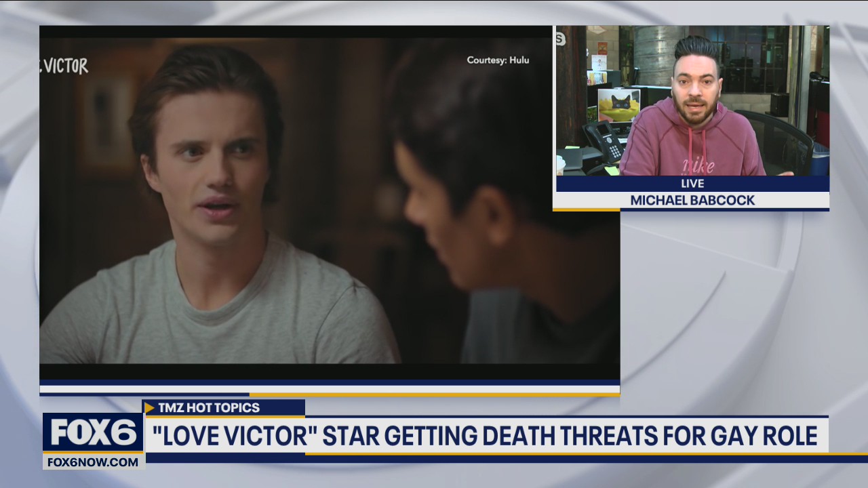Click the Skype icon in the live feed
The image size is (868, 488).
(560, 39)
